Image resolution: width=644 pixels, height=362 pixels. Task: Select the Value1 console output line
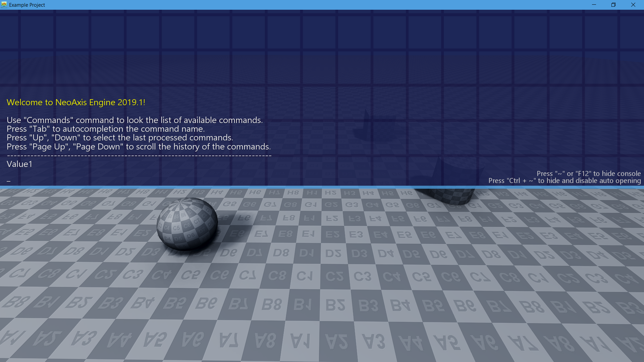click(19, 164)
